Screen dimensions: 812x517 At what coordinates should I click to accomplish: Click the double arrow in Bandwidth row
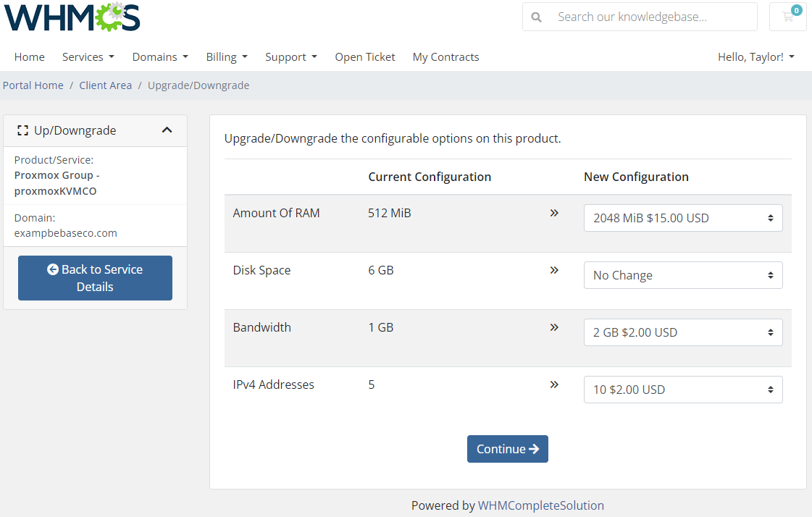[554, 327]
